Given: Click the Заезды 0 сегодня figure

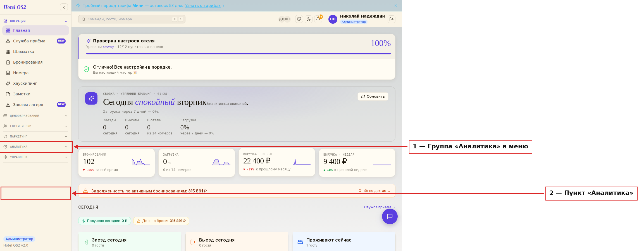Looking at the screenshot, I should tap(110, 127).
